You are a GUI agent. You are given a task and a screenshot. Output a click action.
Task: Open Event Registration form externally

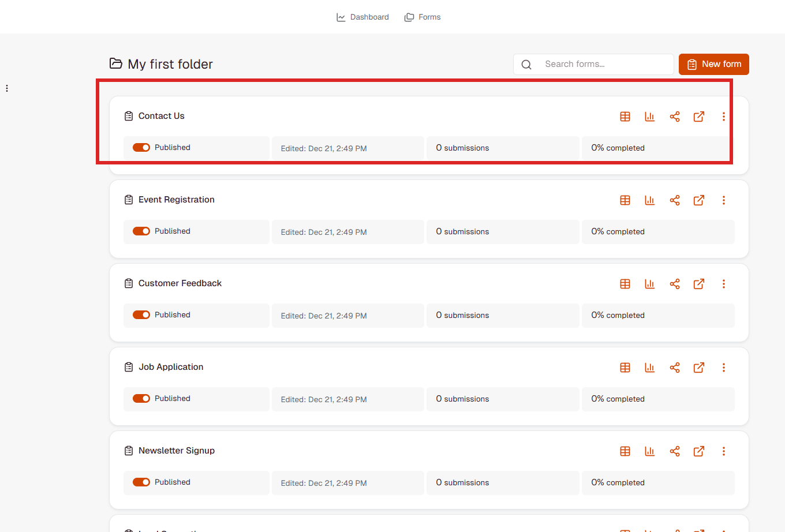point(699,200)
